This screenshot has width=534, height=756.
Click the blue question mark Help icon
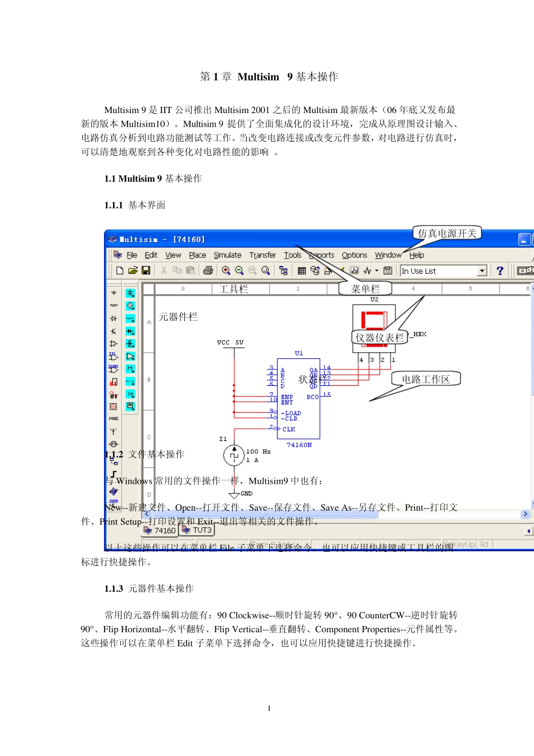tap(500, 271)
